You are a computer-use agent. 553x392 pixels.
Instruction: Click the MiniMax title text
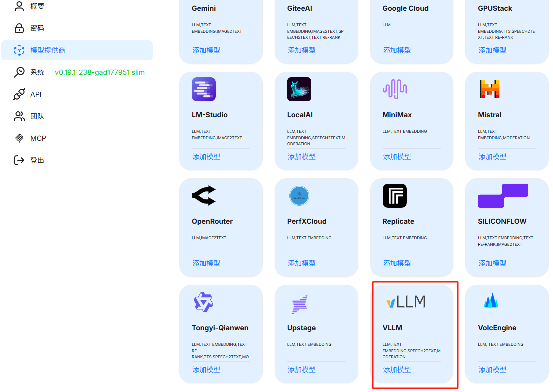pyautogui.click(x=397, y=115)
